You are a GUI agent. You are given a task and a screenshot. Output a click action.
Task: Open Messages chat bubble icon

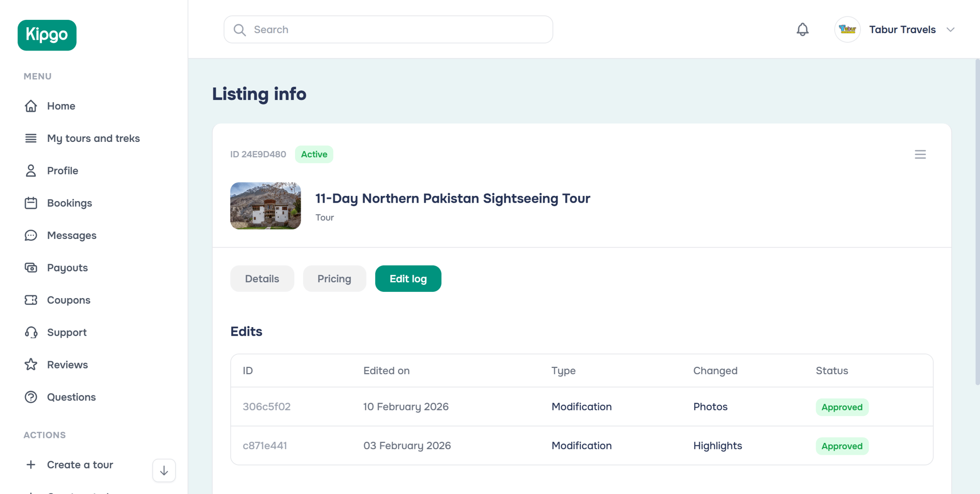click(x=31, y=235)
